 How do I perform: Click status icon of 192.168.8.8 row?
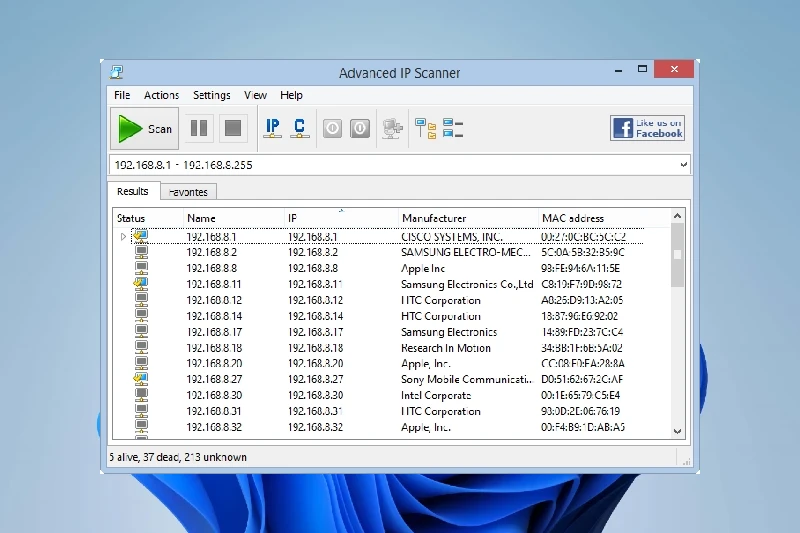click(141, 268)
